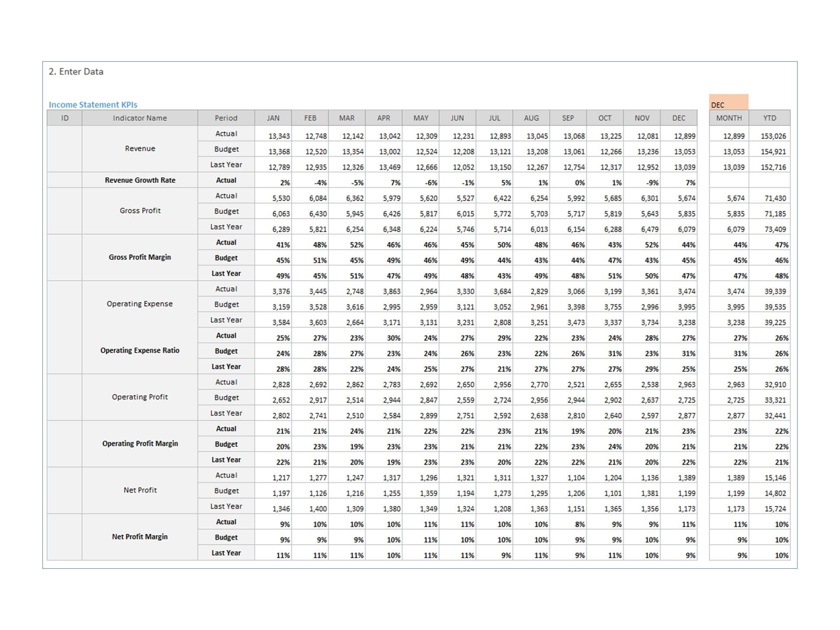The width and height of the screenshot is (840, 630).
Task: Click the Indicator Name column header
Action: pyautogui.click(x=140, y=118)
